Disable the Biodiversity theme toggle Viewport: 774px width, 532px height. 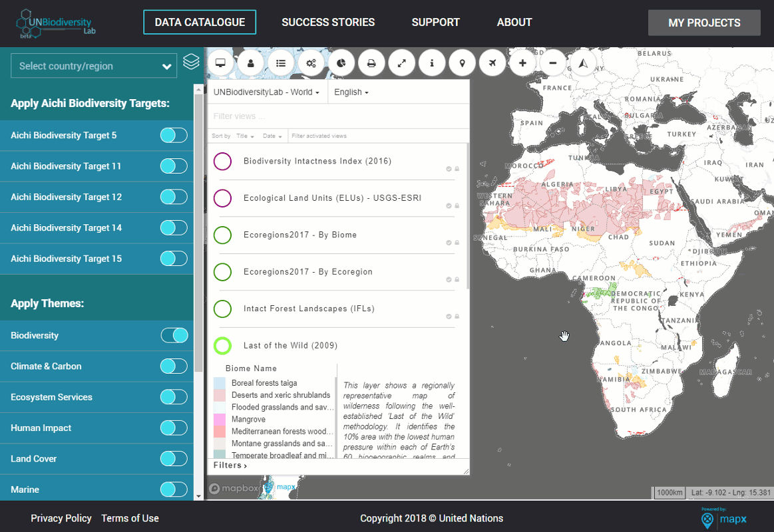click(174, 335)
